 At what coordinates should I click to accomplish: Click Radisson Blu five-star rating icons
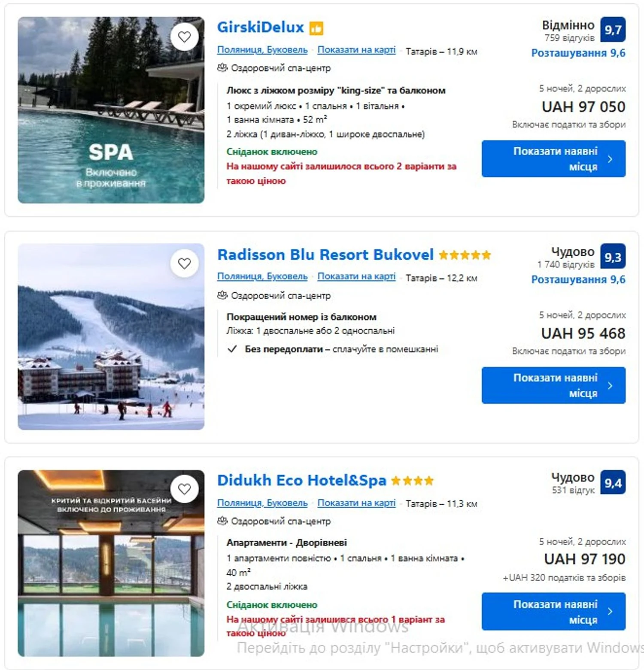point(465,255)
